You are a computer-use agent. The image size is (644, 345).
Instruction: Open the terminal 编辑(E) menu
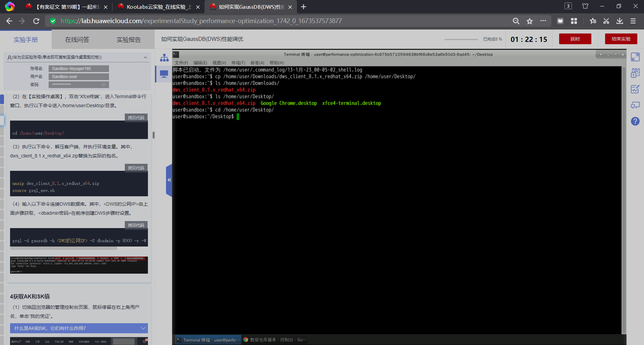tap(200, 63)
